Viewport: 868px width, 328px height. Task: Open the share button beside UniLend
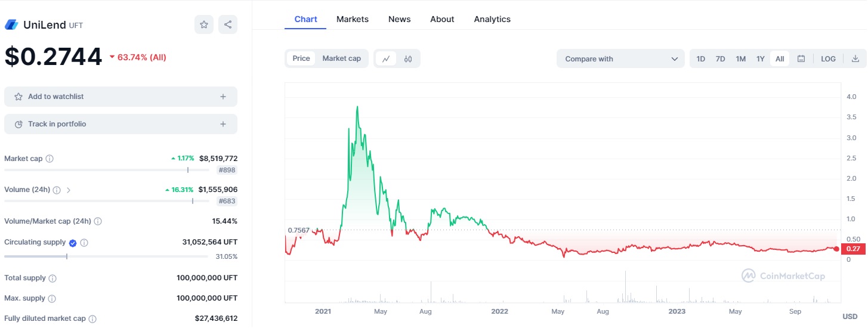[228, 24]
